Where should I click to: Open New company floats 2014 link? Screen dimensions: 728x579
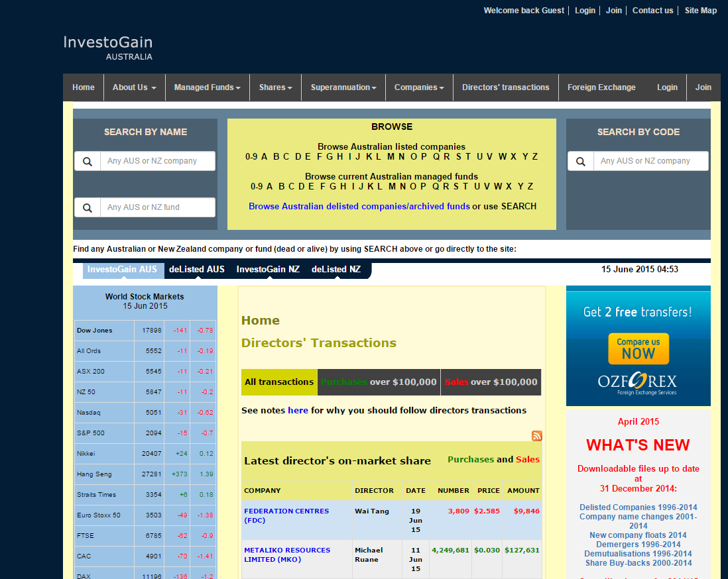point(638,535)
